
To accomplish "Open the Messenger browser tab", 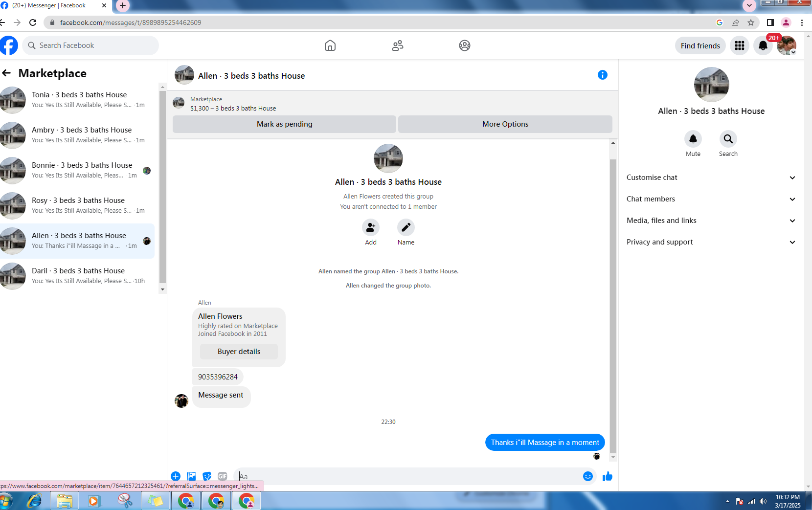I will point(54,5).
